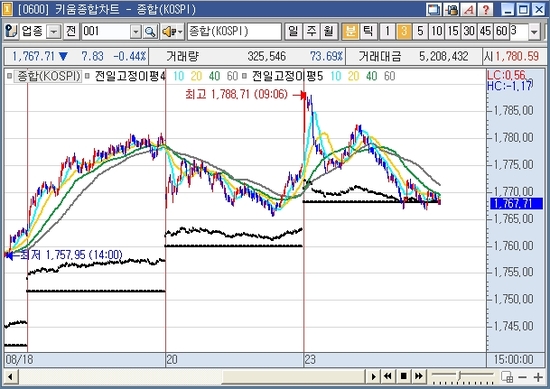
Task: Click the 업종 sector type icon in toolbar
Action: click(11, 32)
